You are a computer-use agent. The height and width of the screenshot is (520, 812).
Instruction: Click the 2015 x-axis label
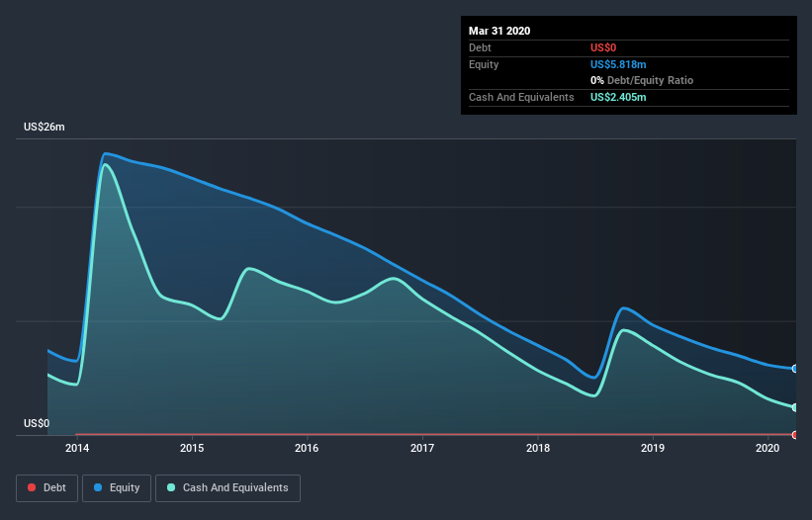point(192,448)
